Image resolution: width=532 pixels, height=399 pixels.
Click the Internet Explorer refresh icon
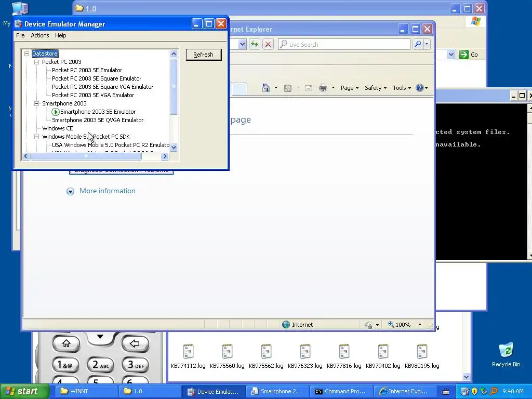point(255,44)
